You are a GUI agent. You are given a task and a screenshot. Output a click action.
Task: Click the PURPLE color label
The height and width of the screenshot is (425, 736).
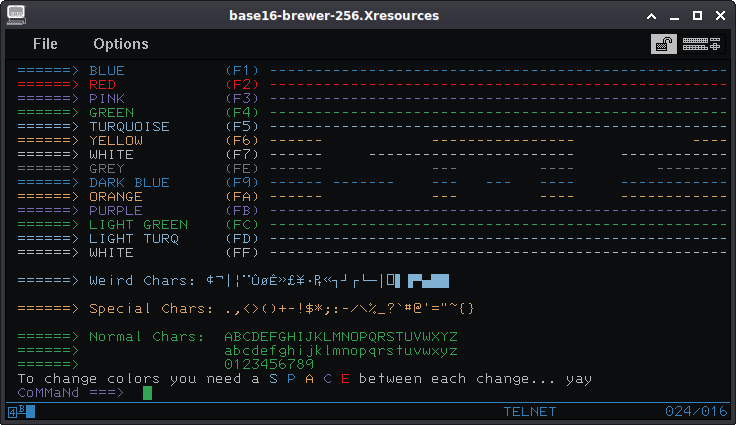click(116, 211)
